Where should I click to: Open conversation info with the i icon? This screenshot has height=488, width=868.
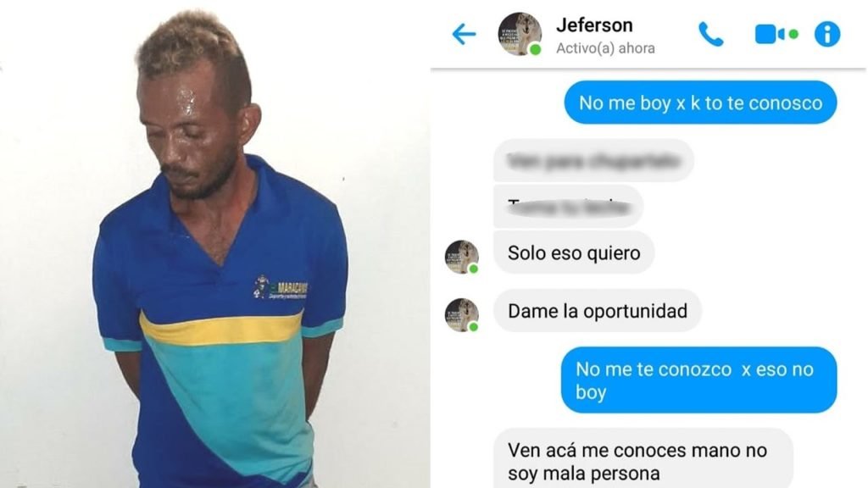[827, 34]
